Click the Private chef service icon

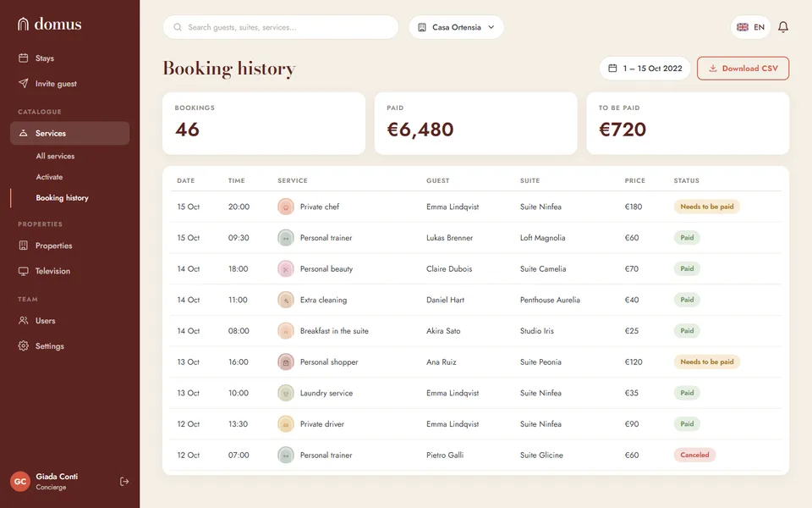pyautogui.click(x=286, y=207)
